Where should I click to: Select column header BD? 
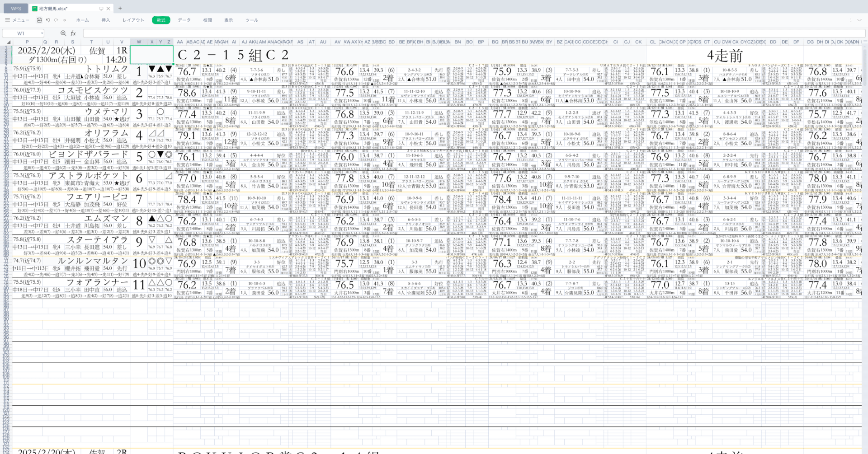tap(392, 42)
